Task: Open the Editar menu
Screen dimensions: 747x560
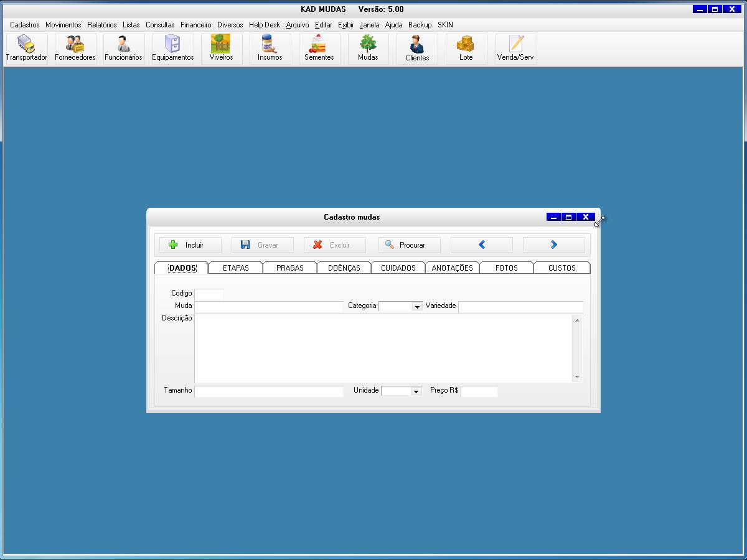Action: click(x=324, y=25)
